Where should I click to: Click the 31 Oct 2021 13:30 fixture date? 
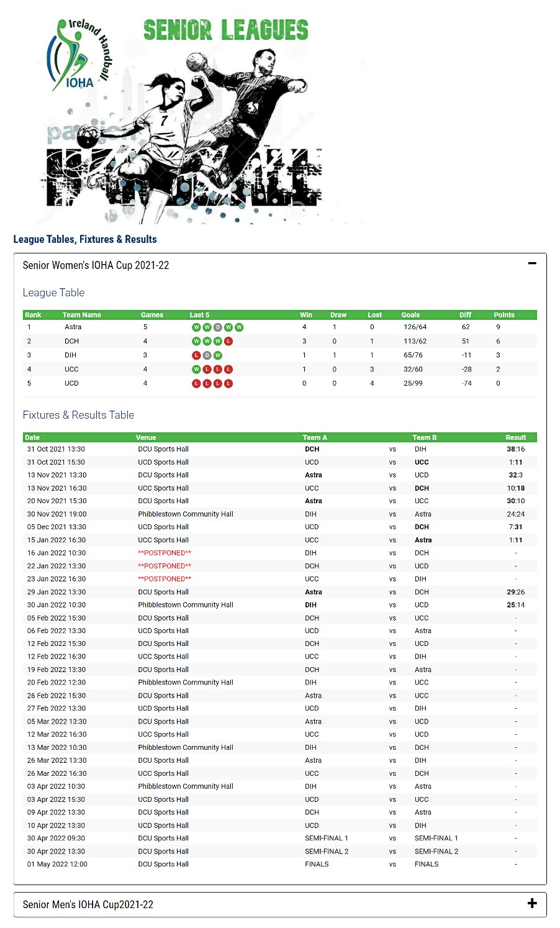point(56,449)
